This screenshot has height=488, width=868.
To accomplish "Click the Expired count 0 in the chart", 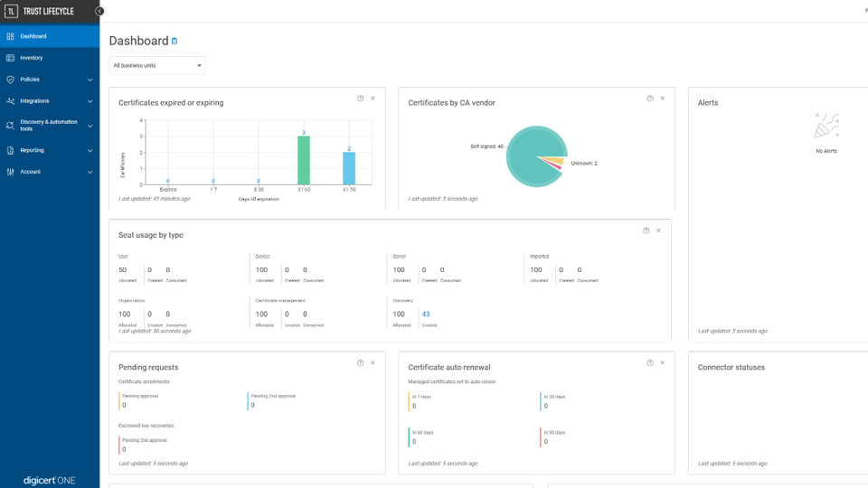I will [x=168, y=181].
